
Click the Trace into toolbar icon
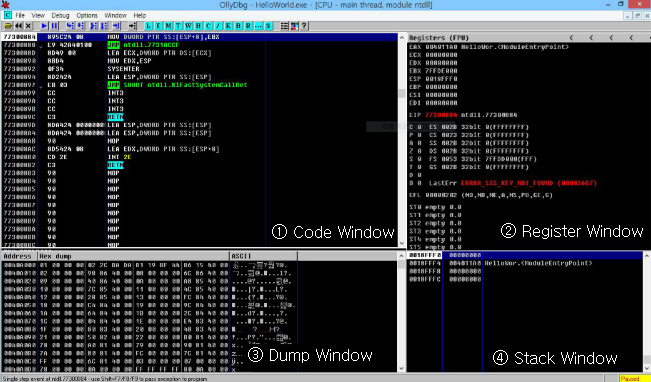tap(94, 26)
